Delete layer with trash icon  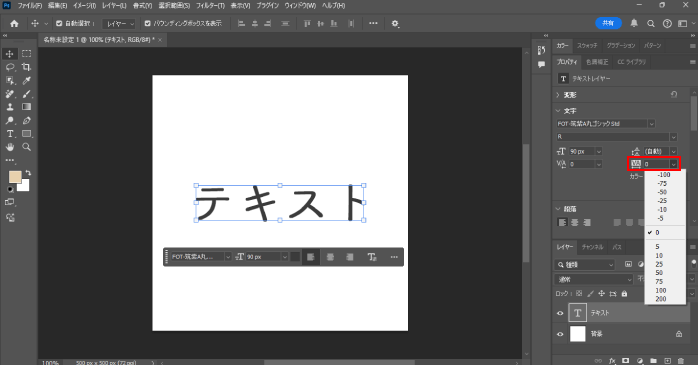(x=681, y=361)
